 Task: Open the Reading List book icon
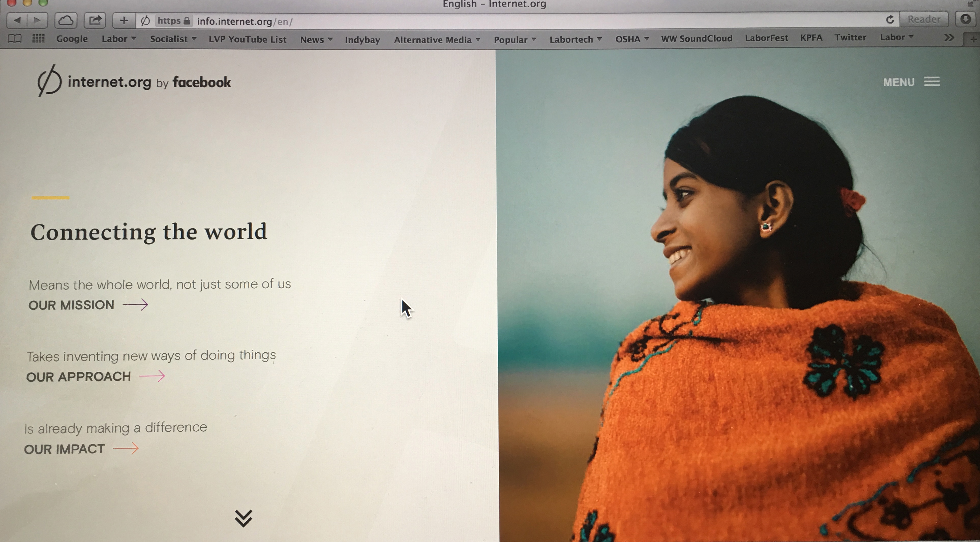click(14, 38)
